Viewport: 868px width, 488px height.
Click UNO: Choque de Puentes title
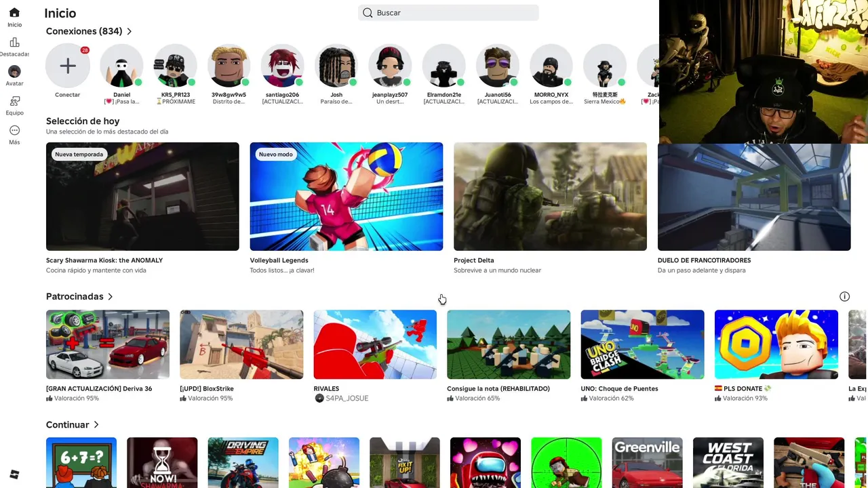(x=619, y=389)
